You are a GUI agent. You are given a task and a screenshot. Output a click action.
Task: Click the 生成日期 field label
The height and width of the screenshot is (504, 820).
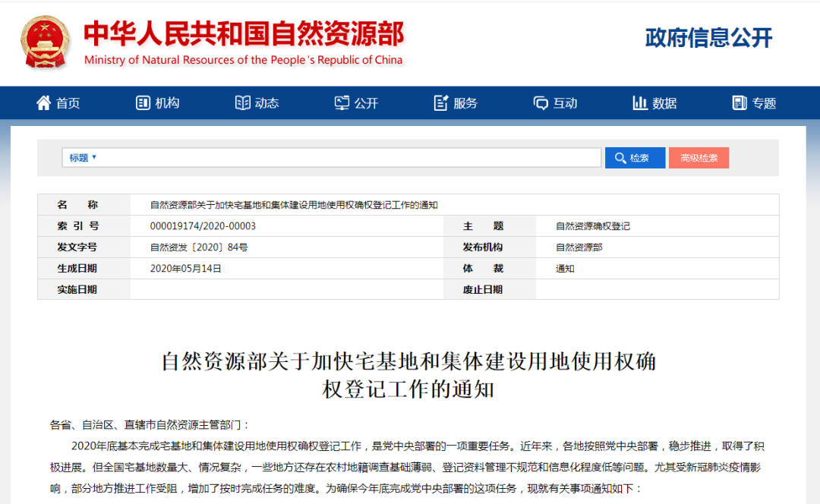tap(77, 268)
